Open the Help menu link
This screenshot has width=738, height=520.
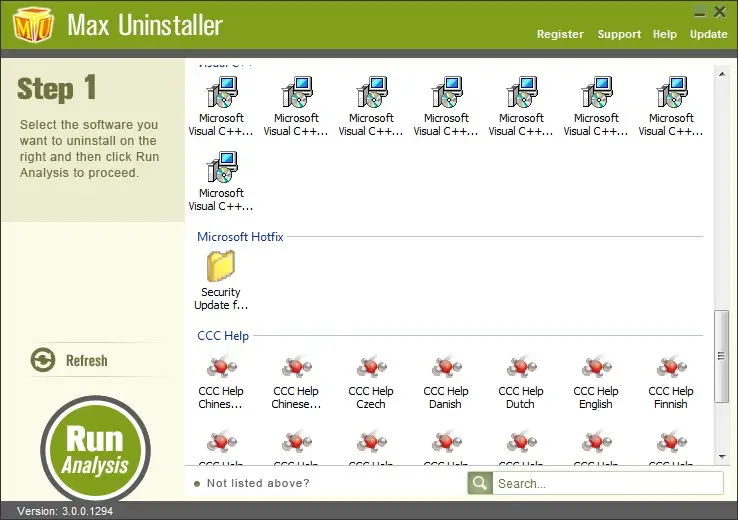[x=665, y=34]
